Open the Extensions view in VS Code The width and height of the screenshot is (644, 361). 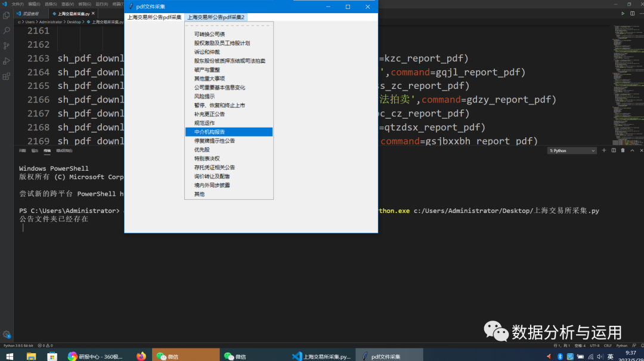[x=6, y=76]
